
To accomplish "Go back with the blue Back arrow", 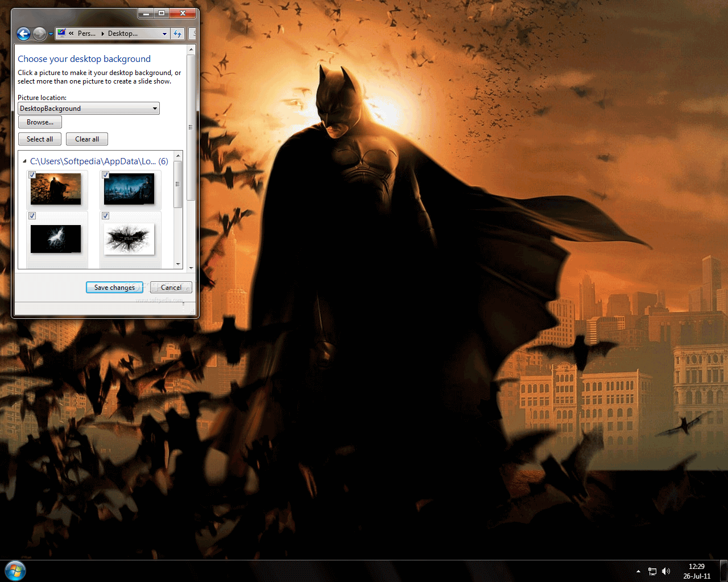I will [23, 34].
